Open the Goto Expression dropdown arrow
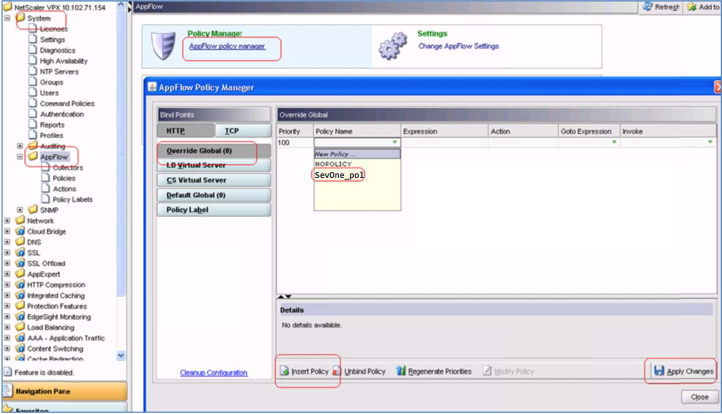 (614, 142)
